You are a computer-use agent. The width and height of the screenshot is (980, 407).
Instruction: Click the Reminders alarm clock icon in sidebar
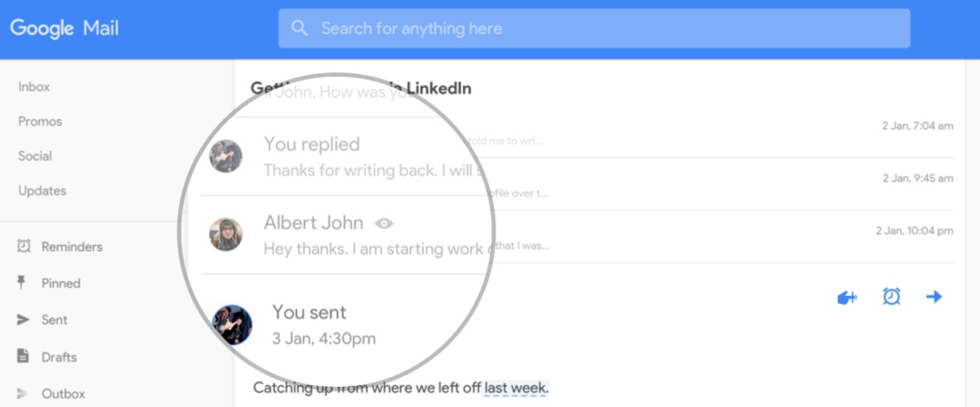tap(23, 247)
